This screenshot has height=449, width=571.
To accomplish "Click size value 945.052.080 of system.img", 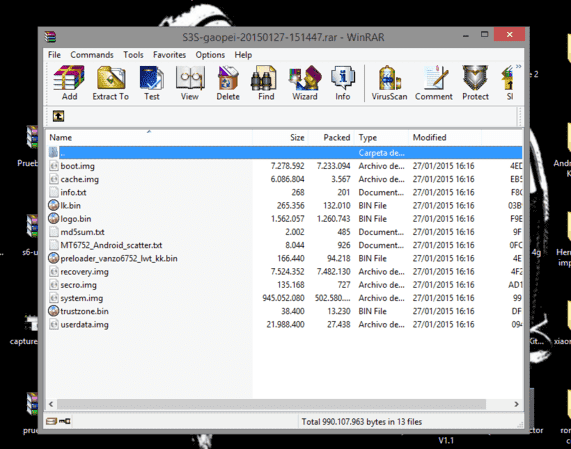I will coord(283,298).
